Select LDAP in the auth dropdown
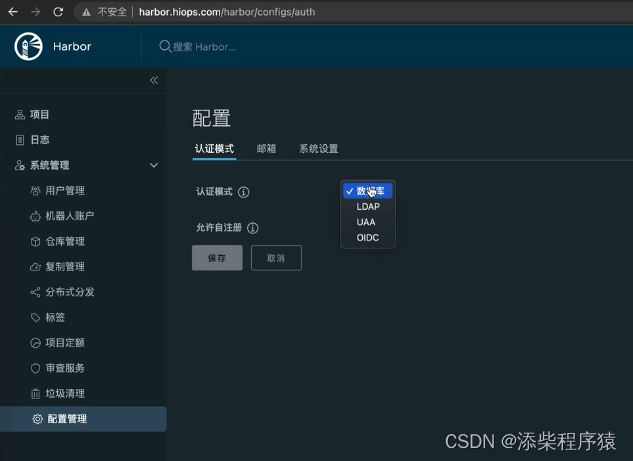633x461 pixels. click(x=368, y=207)
